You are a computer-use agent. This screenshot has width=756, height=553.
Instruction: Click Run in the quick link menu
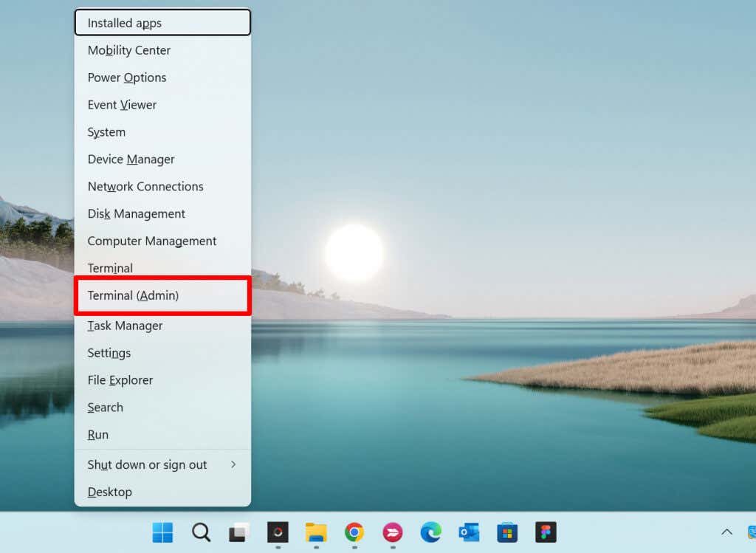(x=98, y=435)
